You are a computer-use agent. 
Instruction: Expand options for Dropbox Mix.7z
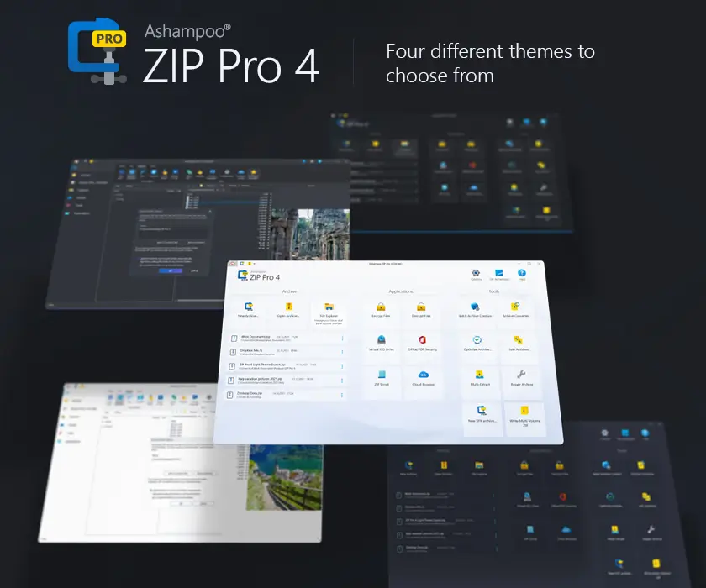pos(341,353)
